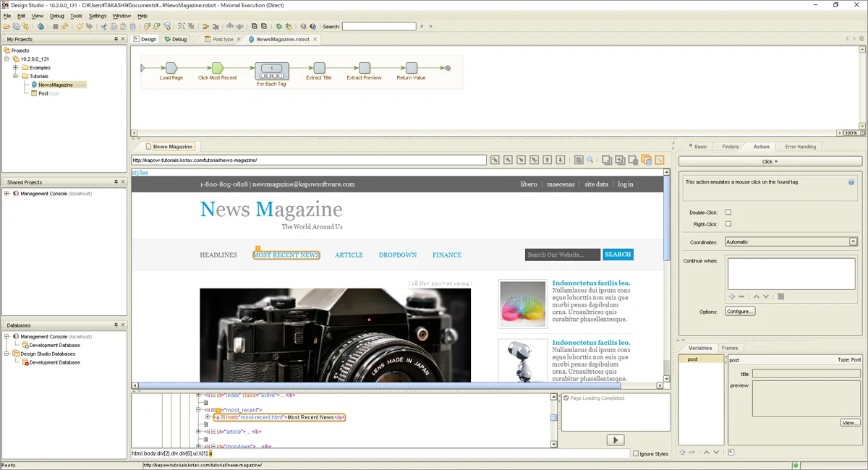Image resolution: width=868 pixels, height=470 pixels.
Task: Click the rainbow slinky thumbnail image
Action: 522,304
